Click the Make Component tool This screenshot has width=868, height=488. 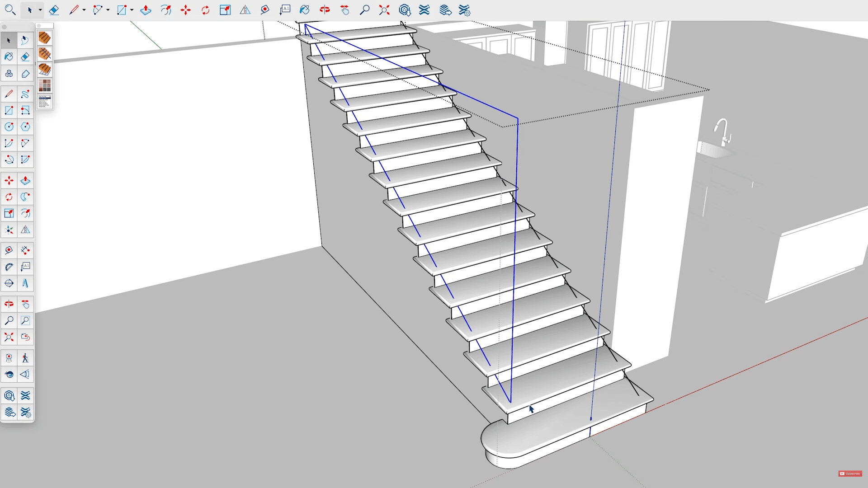pyautogui.click(x=9, y=73)
